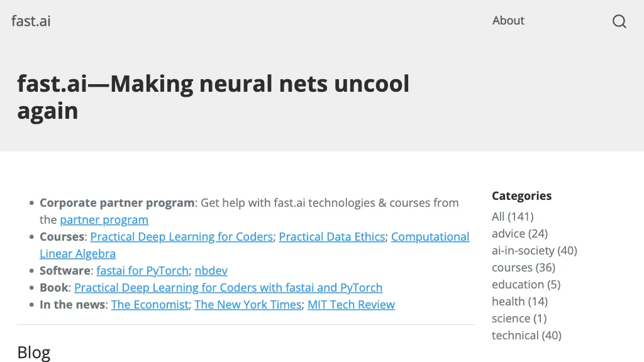Open The New York Times link
Viewport: 644px width, 362px height.
[248, 305]
